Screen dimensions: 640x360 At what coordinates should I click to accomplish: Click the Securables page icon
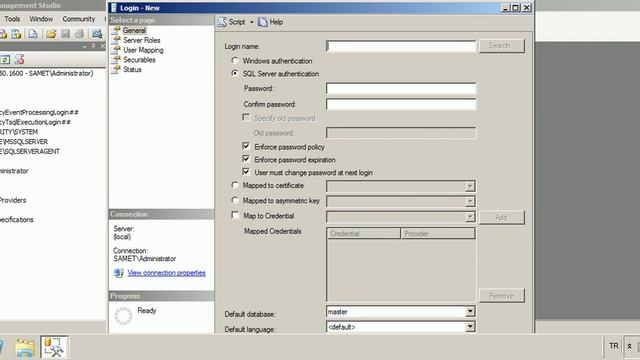116,60
